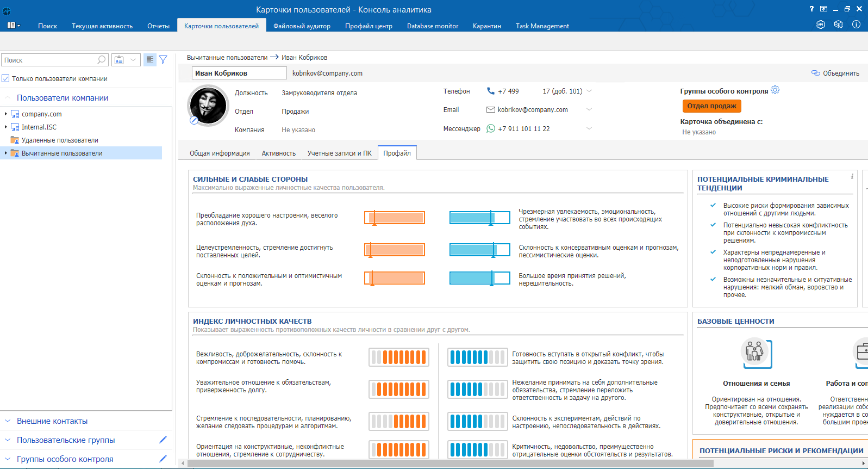Image resolution: width=868 pixels, height=469 pixels.
Task: Open the Email field dropdown arrow
Action: tap(589, 110)
